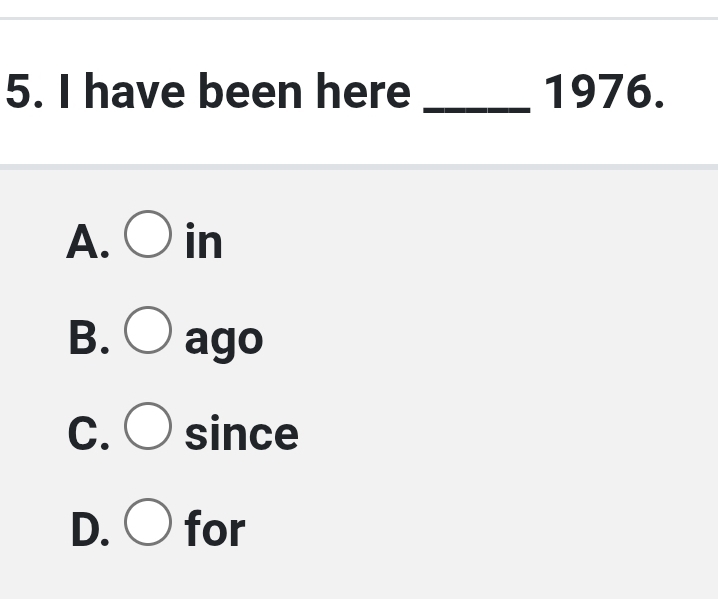Mark the radio button for option D

[148, 523]
